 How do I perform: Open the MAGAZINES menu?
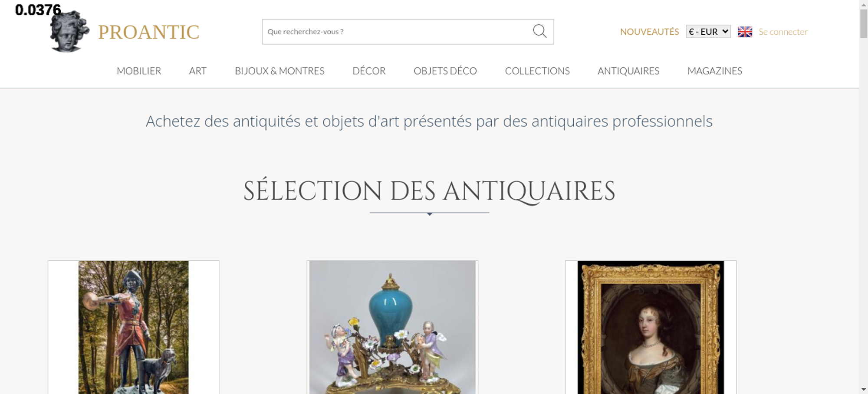715,71
